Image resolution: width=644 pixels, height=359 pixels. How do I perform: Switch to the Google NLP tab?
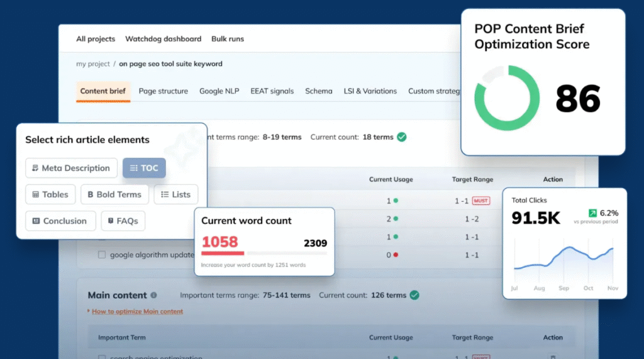pos(219,91)
